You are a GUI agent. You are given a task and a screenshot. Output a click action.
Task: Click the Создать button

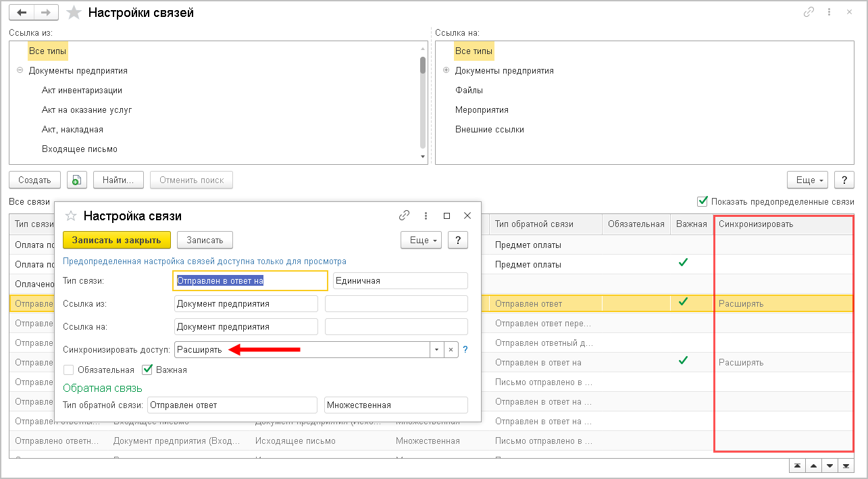tap(34, 180)
